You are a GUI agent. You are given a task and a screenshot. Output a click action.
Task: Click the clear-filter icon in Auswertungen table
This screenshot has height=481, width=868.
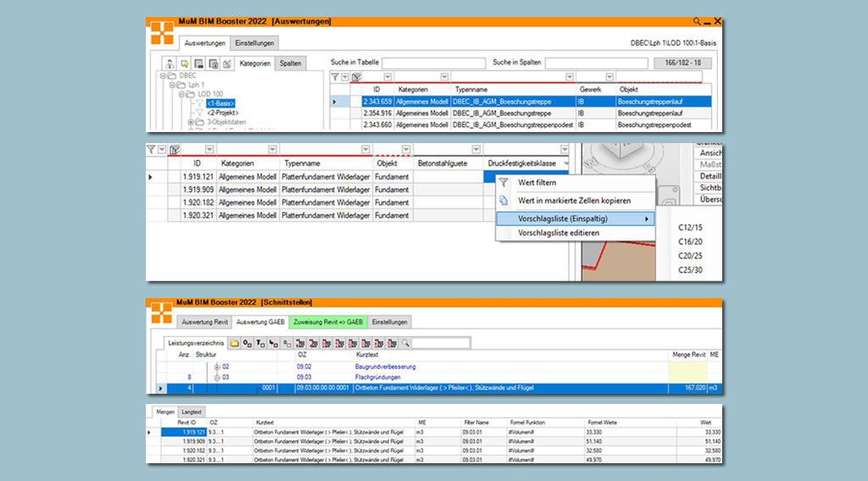click(357, 77)
